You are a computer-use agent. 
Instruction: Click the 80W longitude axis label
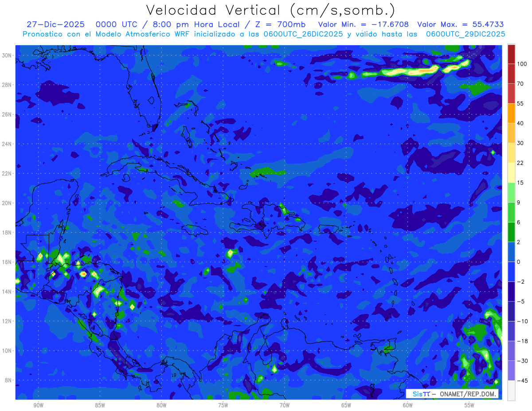[161, 406]
